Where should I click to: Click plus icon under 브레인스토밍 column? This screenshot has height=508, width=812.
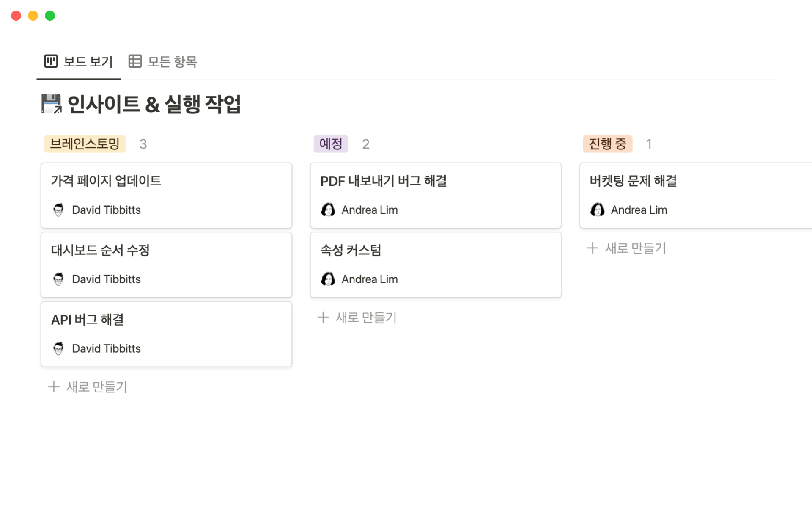[54, 387]
